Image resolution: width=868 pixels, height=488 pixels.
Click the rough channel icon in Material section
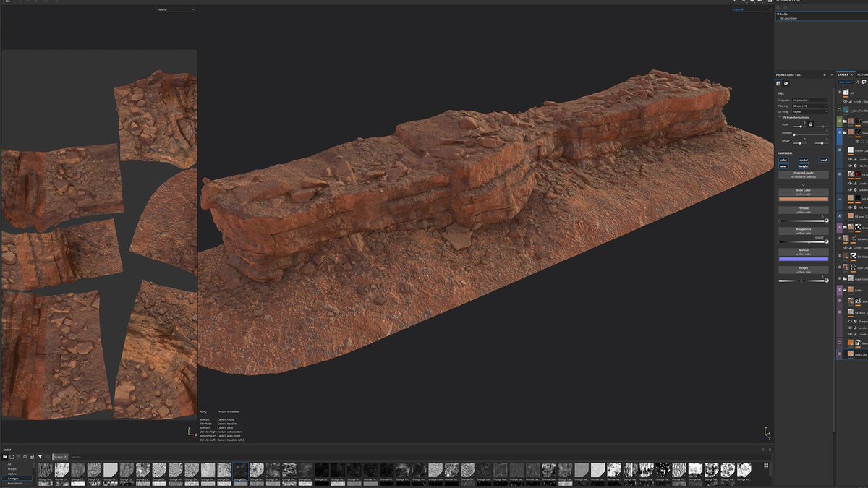(824, 160)
